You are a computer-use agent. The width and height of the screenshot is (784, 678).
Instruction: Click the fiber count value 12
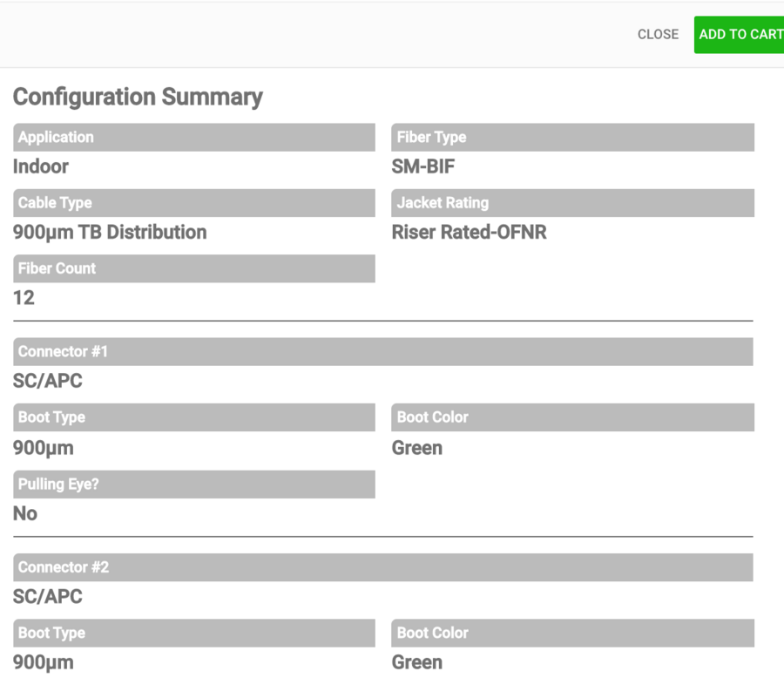[24, 298]
